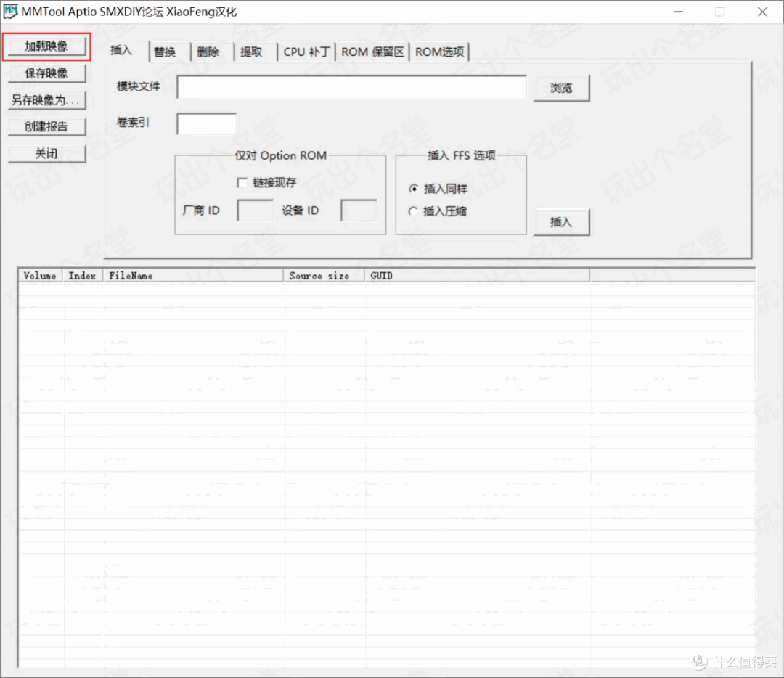Switch to the 提取 (Extract) tab
The width and height of the screenshot is (784, 678).
[251, 52]
